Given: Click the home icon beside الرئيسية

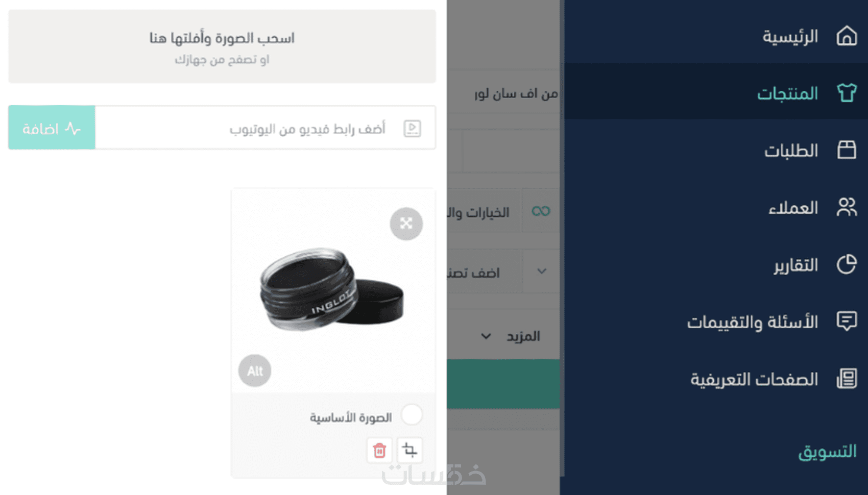Looking at the screenshot, I should [847, 36].
